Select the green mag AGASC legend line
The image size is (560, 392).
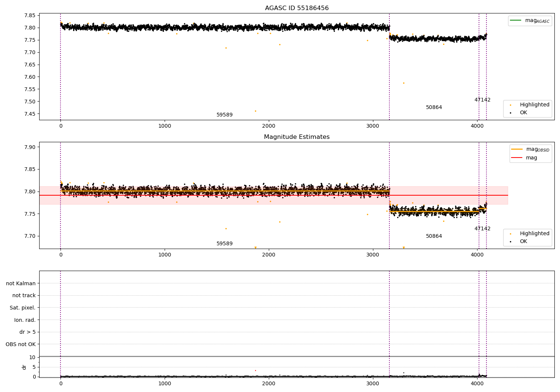click(516, 21)
